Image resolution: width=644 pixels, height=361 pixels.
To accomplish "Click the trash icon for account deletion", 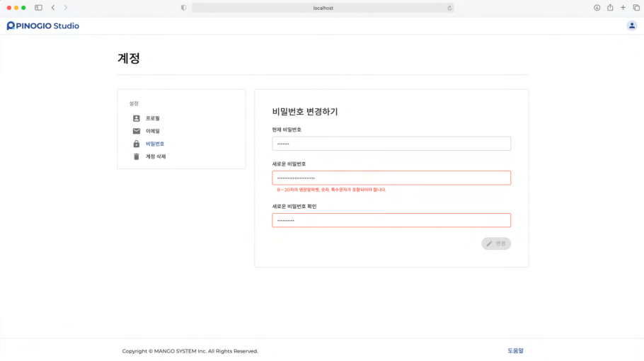I will point(137,156).
